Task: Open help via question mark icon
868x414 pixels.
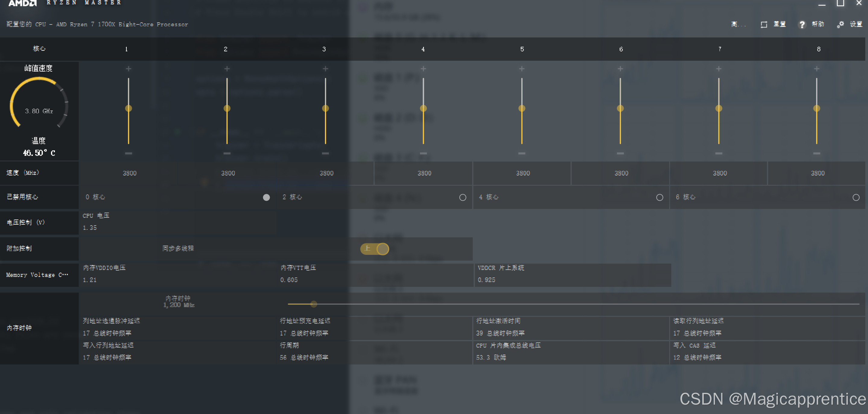Action: click(x=802, y=25)
